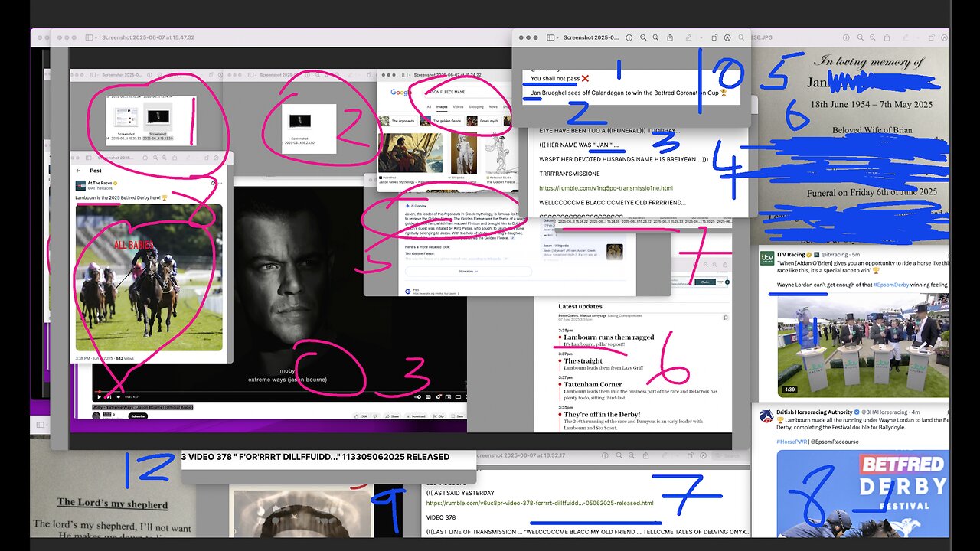The height and width of the screenshot is (551, 980).
Task: Rotate the image in the 16.32.17 window
Action: pos(690,455)
